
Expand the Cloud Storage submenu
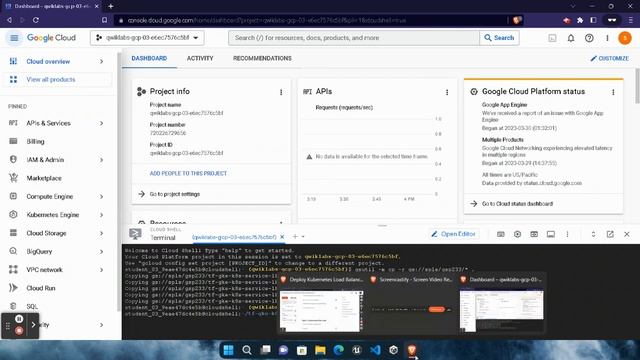(x=101, y=233)
